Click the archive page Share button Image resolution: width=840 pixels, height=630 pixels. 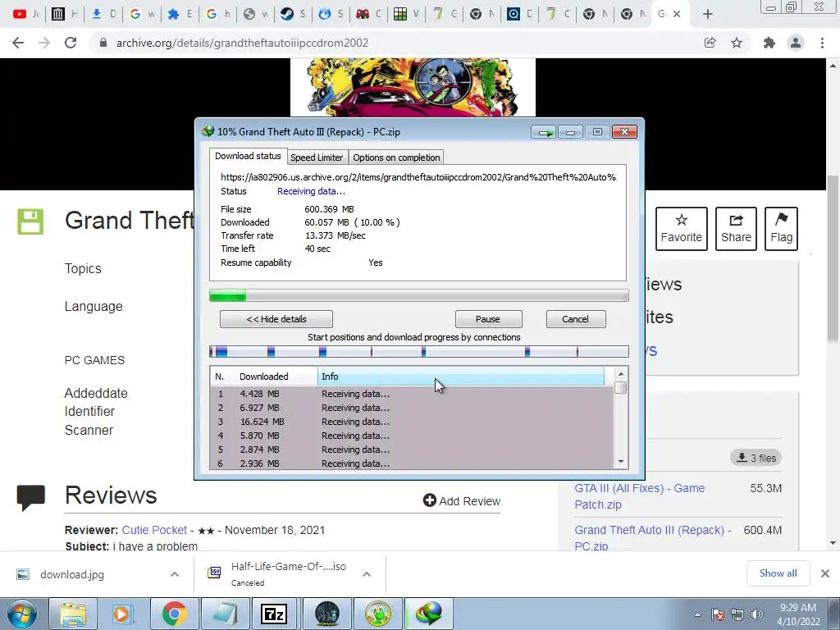tap(736, 229)
